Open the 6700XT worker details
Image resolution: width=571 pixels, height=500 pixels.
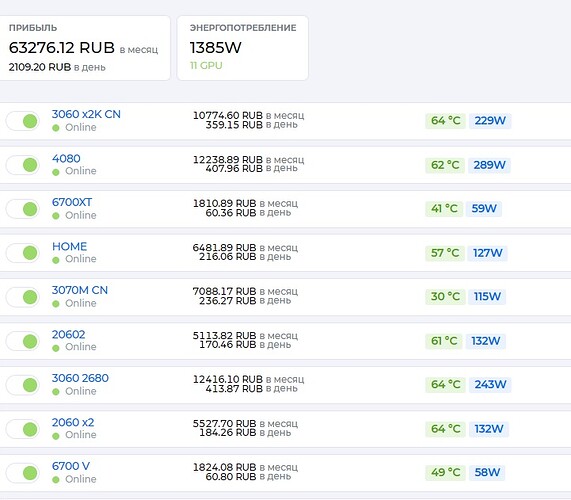coord(72,202)
